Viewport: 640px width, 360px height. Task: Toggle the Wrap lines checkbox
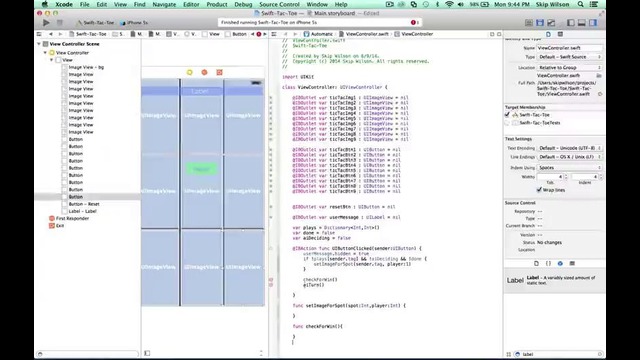[539, 190]
